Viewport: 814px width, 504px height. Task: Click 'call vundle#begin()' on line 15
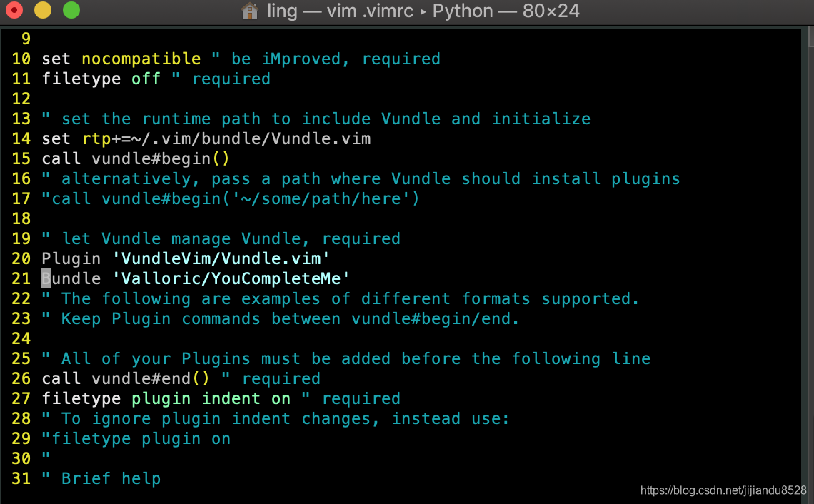pos(136,158)
